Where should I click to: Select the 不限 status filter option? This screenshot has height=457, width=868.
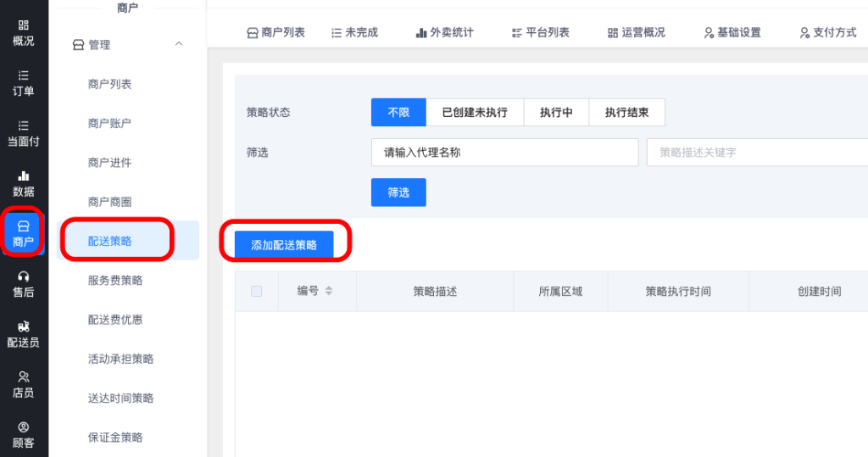[x=398, y=113]
